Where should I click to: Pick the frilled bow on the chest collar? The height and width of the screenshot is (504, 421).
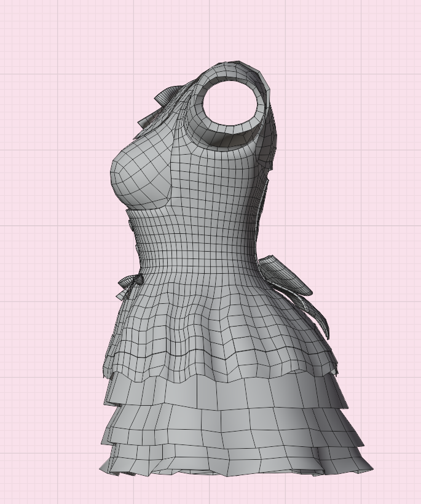[x=159, y=107]
